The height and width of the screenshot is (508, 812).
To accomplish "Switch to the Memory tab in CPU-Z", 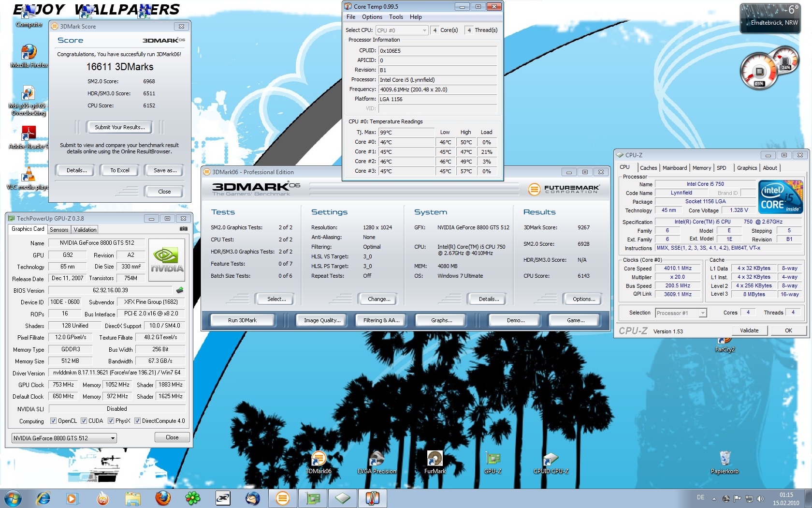I will 701,168.
